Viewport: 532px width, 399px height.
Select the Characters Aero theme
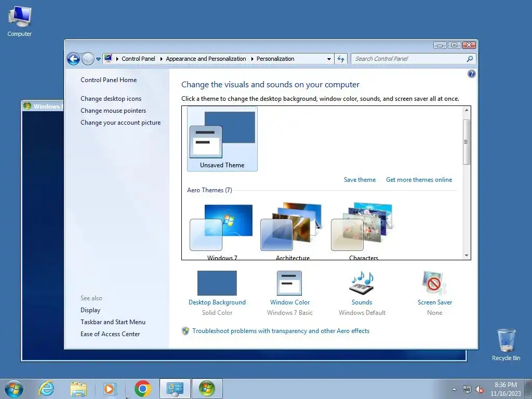pyautogui.click(x=362, y=231)
